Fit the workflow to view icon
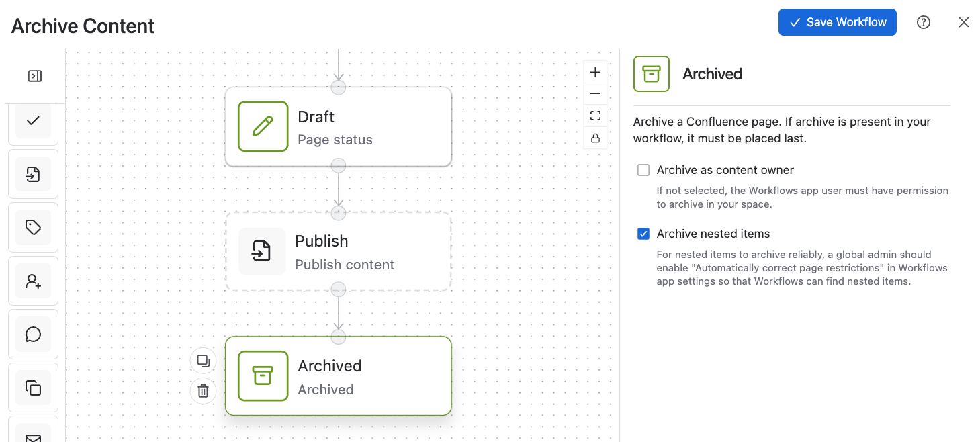Image resolution: width=980 pixels, height=442 pixels. click(x=595, y=116)
